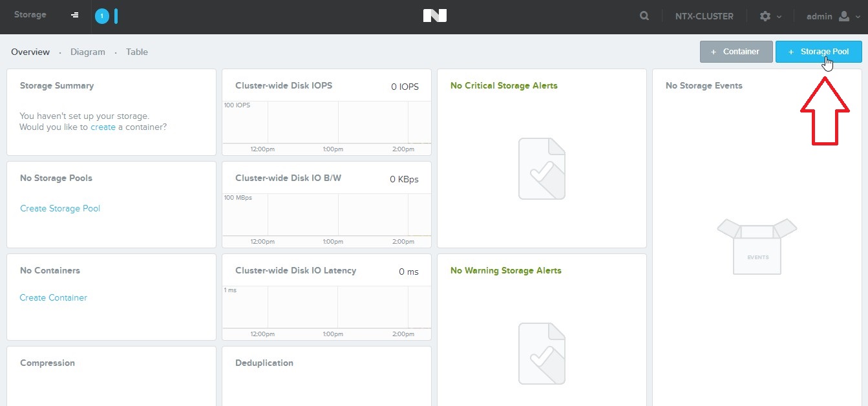Image resolution: width=868 pixels, height=406 pixels.
Task: Expand the gear settings dropdown arrow
Action: click(779, 17)
